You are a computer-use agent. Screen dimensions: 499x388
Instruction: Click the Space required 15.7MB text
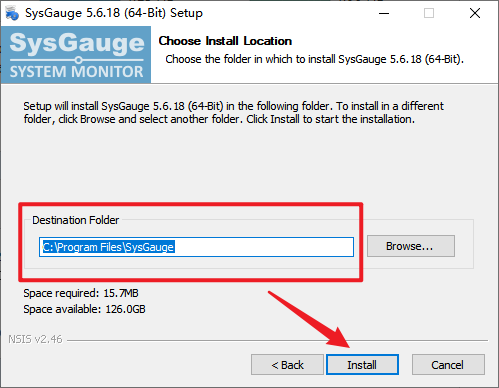(x=81, y=293)
